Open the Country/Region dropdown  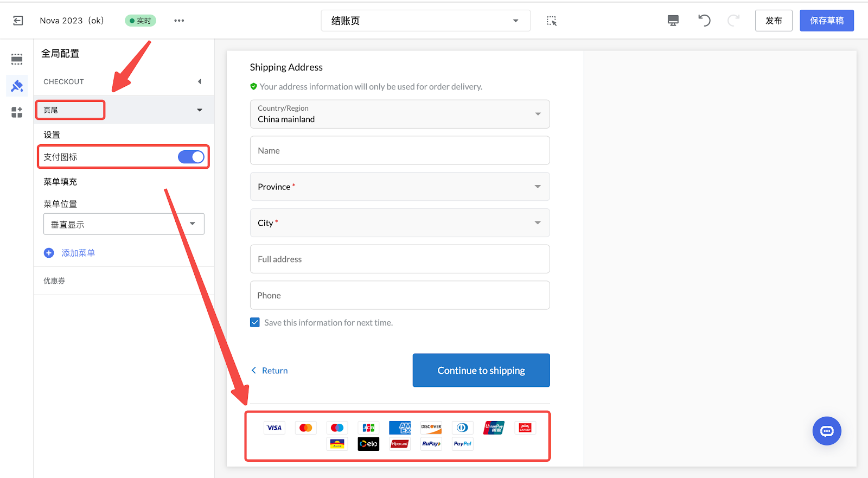point(400,114)
